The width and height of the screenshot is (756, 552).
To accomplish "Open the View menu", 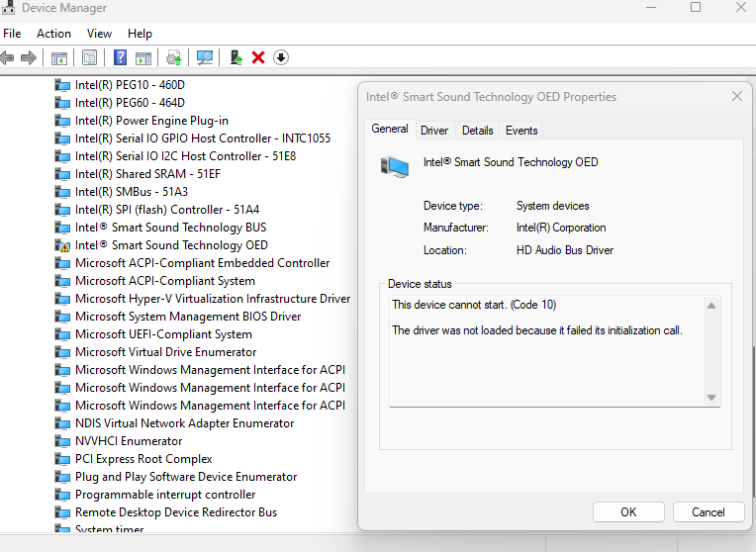I will [x=99, y=34].
